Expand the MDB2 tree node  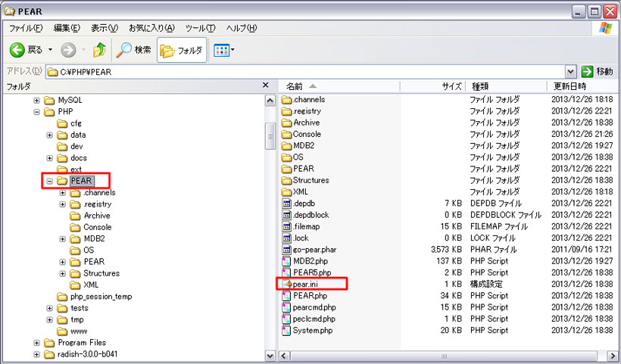coord(63,239)
